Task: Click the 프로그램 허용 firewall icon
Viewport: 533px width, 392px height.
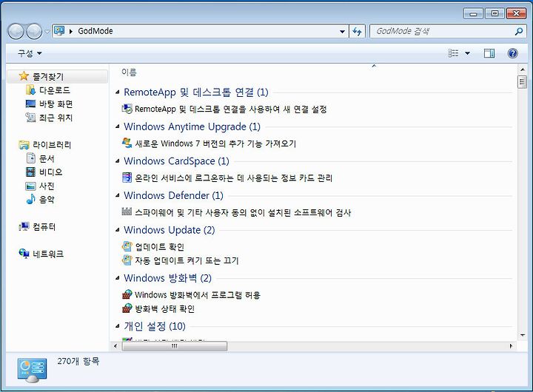Action: pos(127,294)
